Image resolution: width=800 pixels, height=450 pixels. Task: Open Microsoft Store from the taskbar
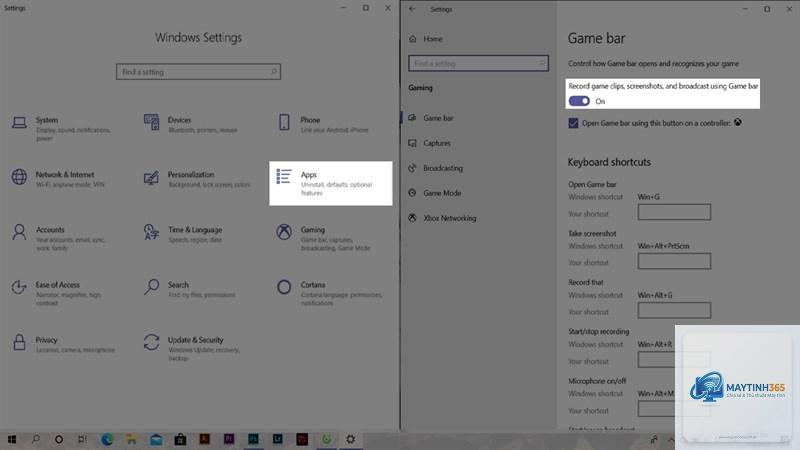[x=180, y=439]
